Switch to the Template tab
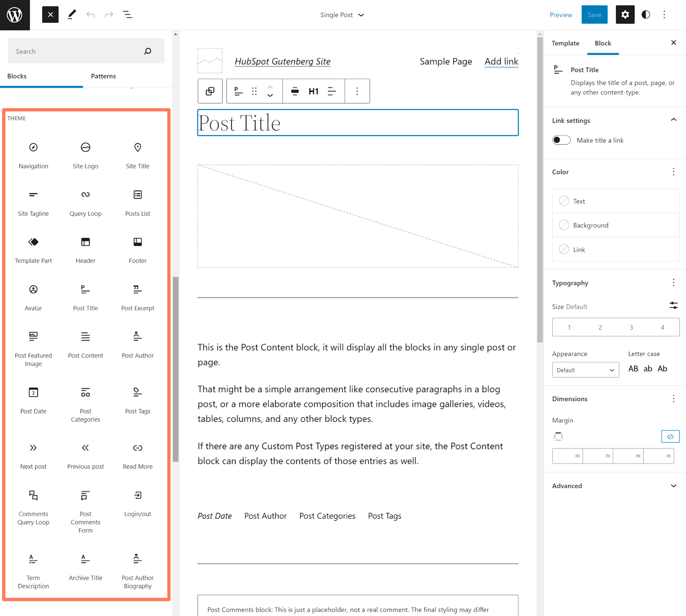Image resolution: width=686 pixels, height=616 pixels. click(x=565, y=43)
